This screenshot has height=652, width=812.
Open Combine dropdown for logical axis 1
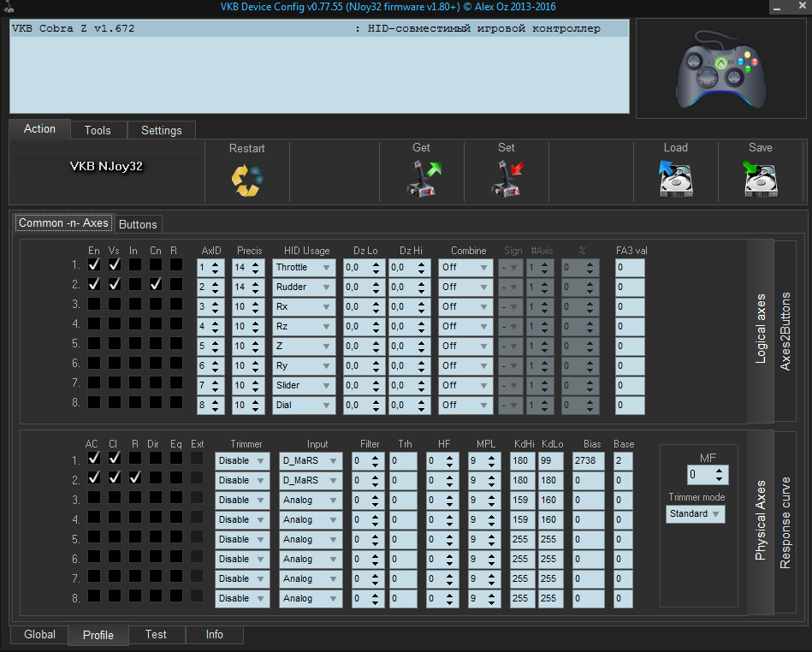click(x=465, y=267)
